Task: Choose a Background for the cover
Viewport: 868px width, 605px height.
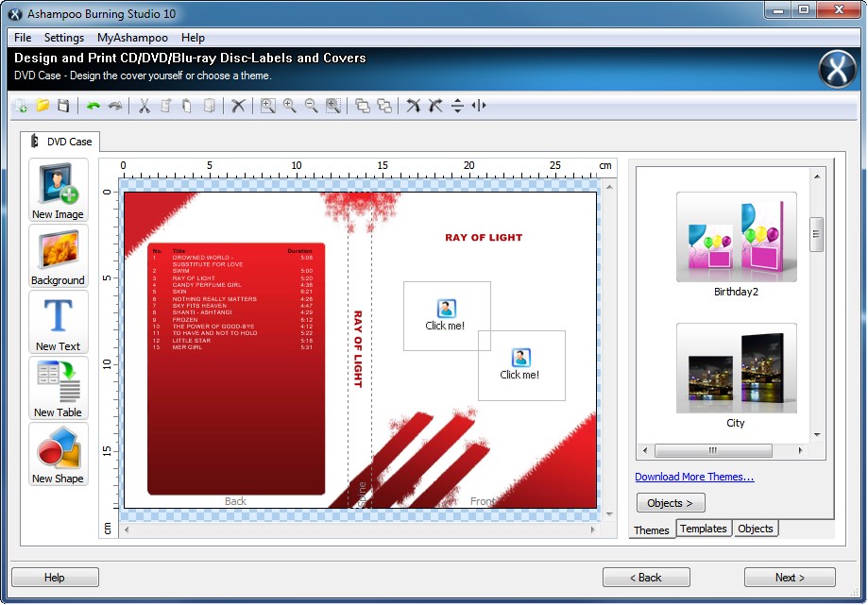Action: [x=59, y=256]
